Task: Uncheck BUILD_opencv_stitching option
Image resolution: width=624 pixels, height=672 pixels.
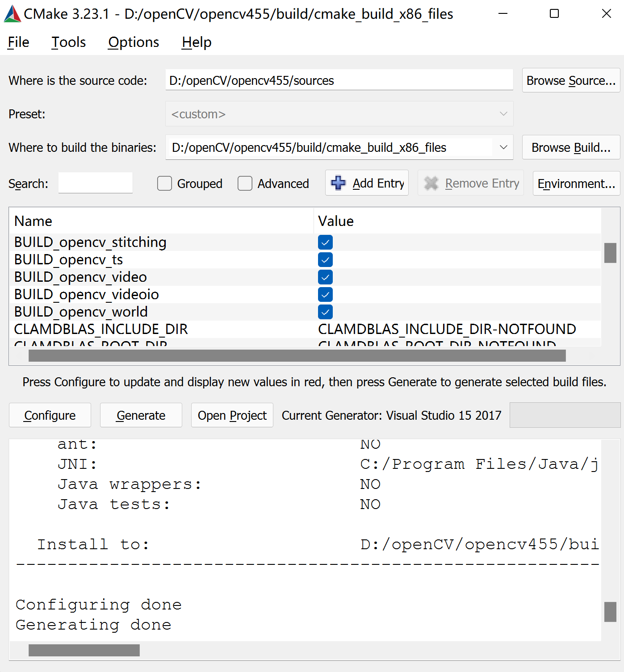Action: tap(325, 242)
